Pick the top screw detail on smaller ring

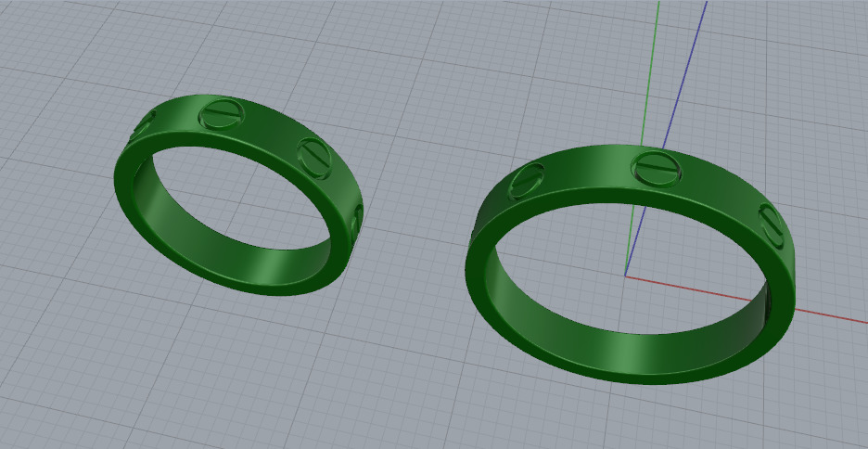coord(222,115)
